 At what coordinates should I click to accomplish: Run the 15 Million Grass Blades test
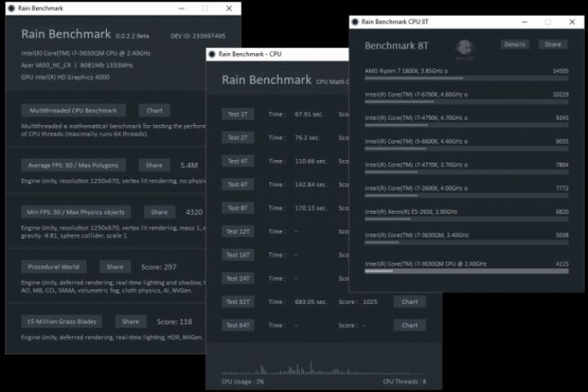click(61, 322)
